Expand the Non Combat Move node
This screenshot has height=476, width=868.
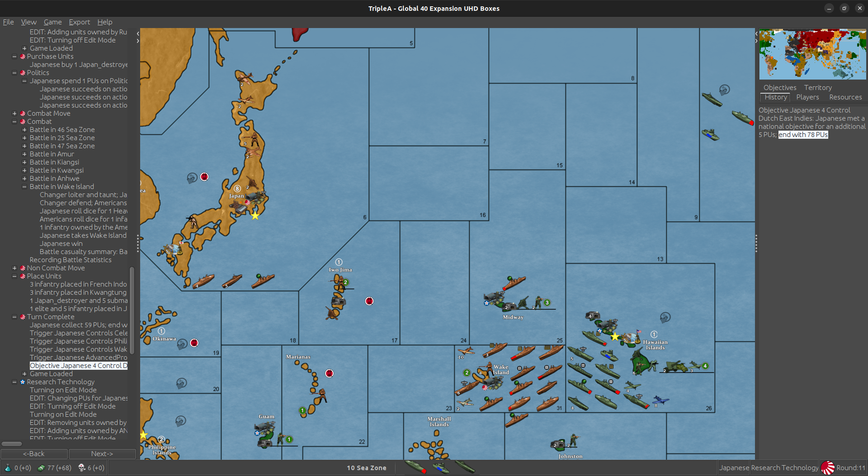tap(14, 268)
